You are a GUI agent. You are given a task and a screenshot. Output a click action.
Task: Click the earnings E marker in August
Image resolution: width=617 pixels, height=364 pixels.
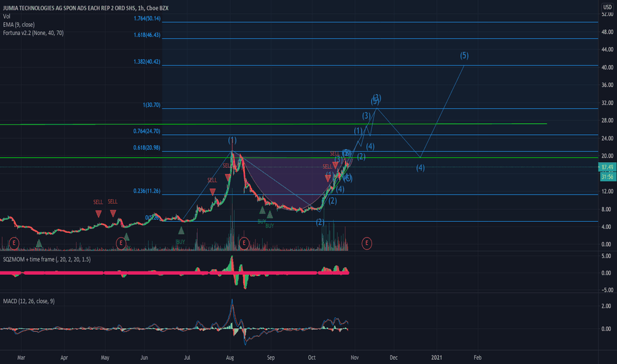(244, 243)
